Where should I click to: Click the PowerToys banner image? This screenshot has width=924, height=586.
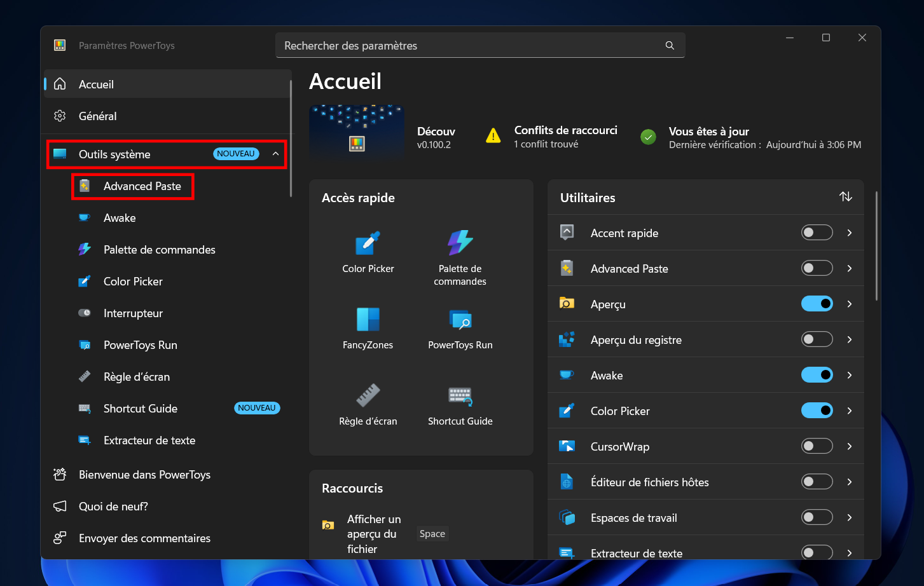(357, 132)
